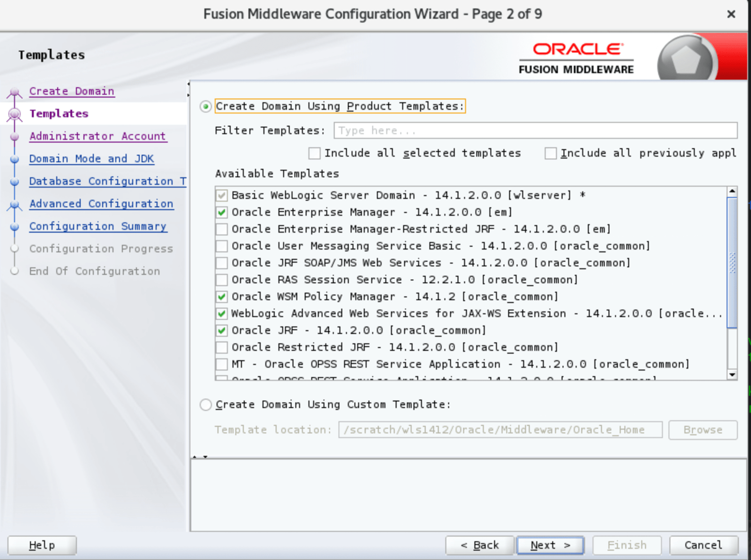
Task: Check Oracle JRF SOAP/JMS Web Services
Action: [221, 263]
